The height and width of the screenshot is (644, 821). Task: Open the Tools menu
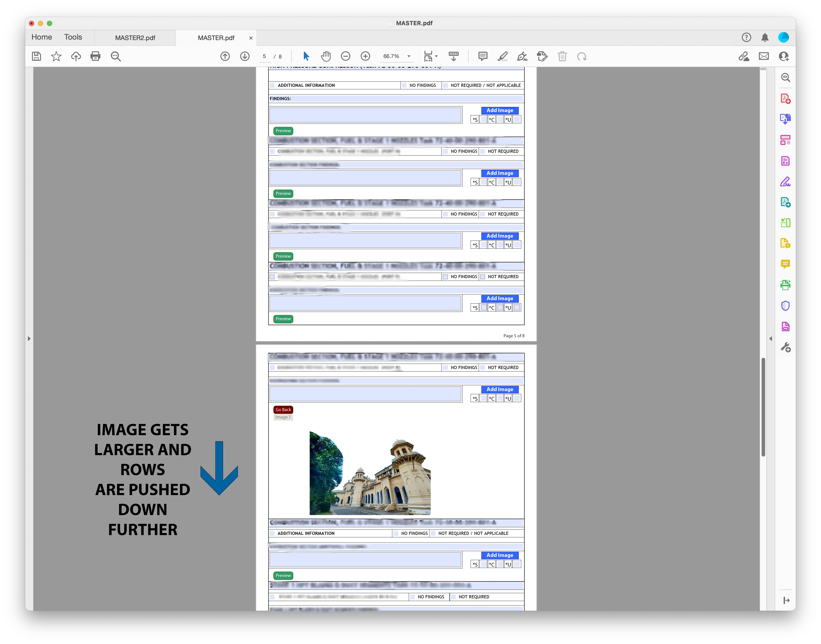[x=73, y=37]
